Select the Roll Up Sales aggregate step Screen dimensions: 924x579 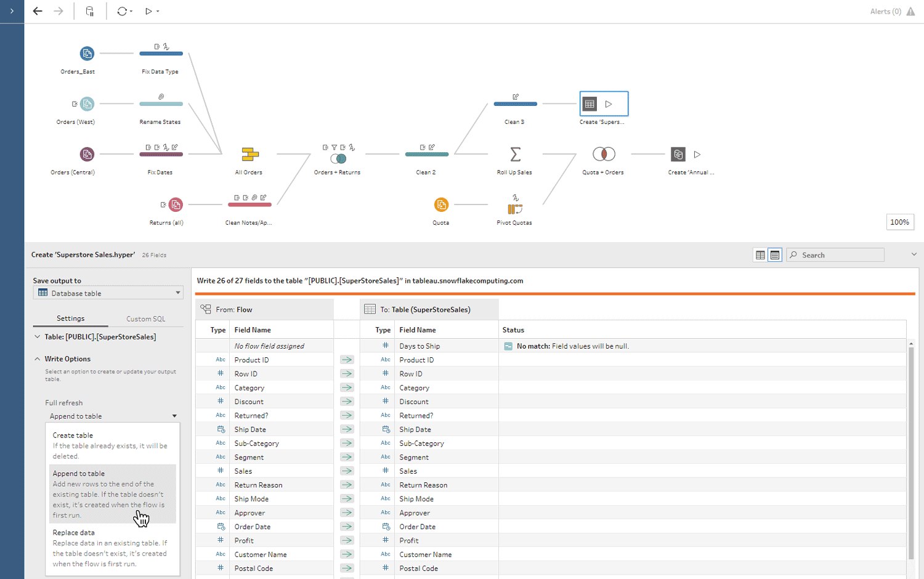point(516,154)
